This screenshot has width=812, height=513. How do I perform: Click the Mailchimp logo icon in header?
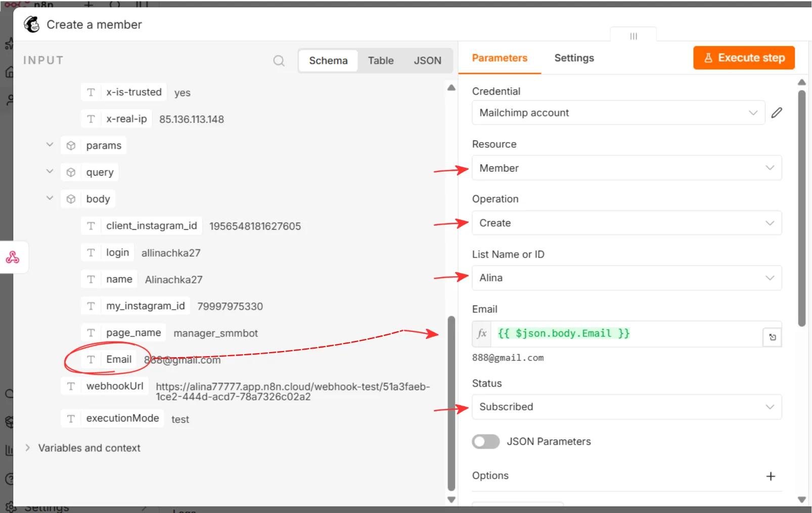click(x=32, y=24)
